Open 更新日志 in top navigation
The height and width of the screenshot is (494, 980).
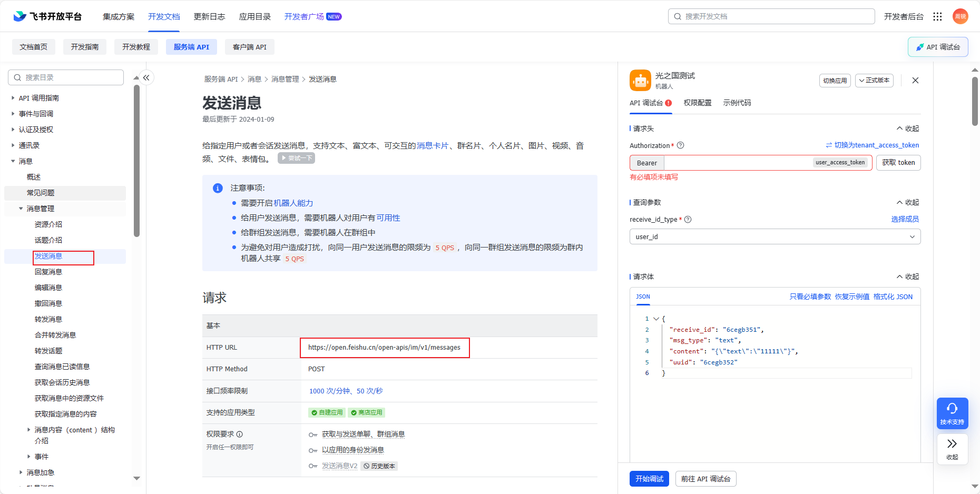(209, 16)
